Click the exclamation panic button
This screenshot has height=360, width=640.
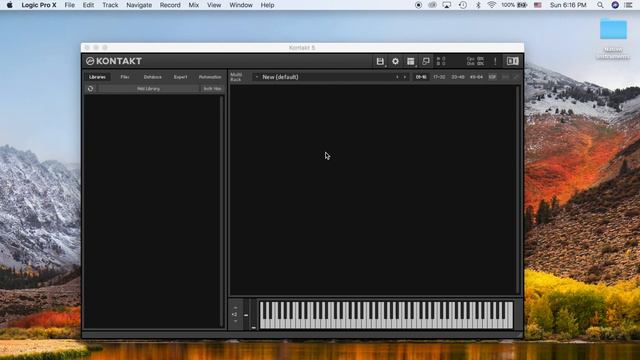[x=495, y=61]
